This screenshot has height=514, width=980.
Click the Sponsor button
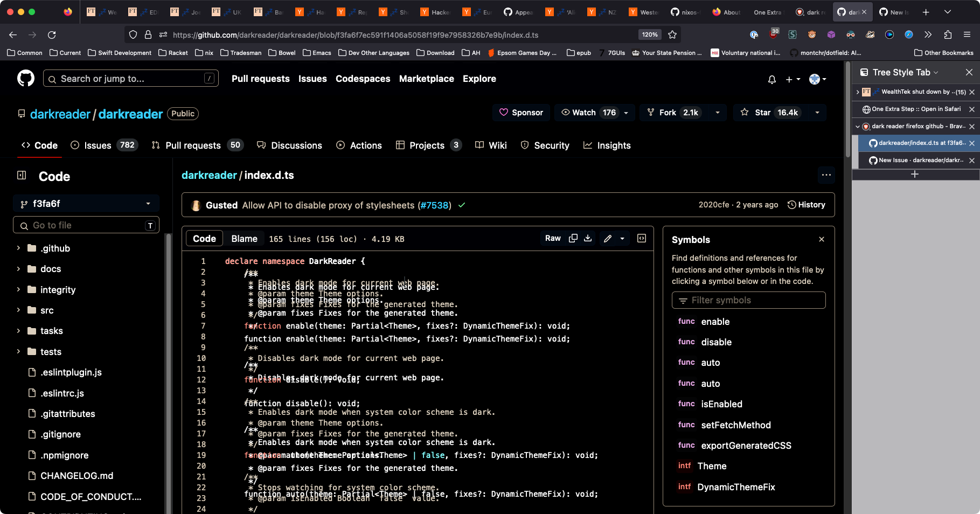click(x=520, y=113)
